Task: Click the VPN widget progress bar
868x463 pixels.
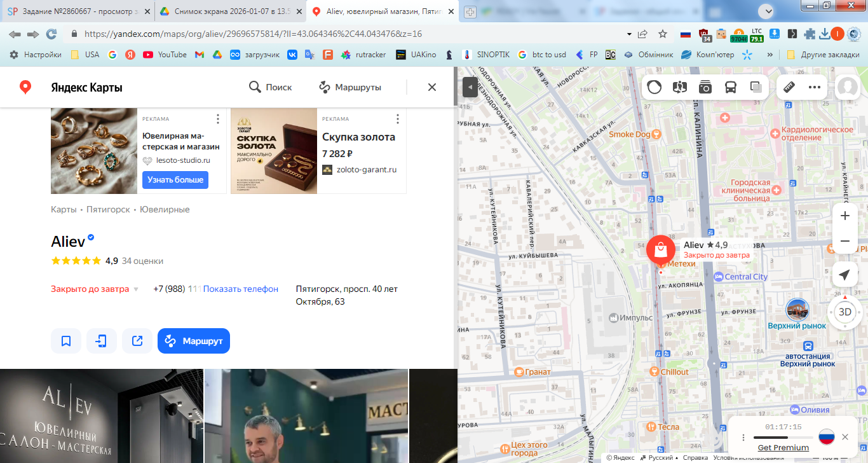Action: tap(783, 438)
